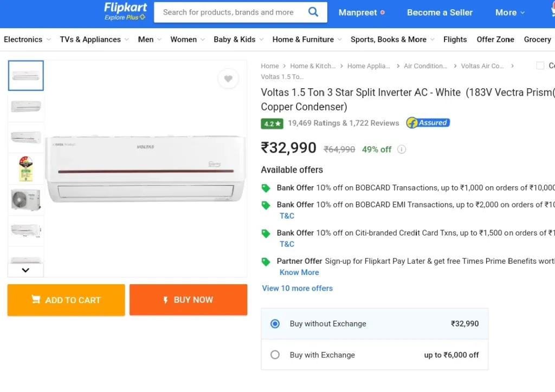Click the Flipkart Assured badge
555x392 pixels.
coord(428,123)
